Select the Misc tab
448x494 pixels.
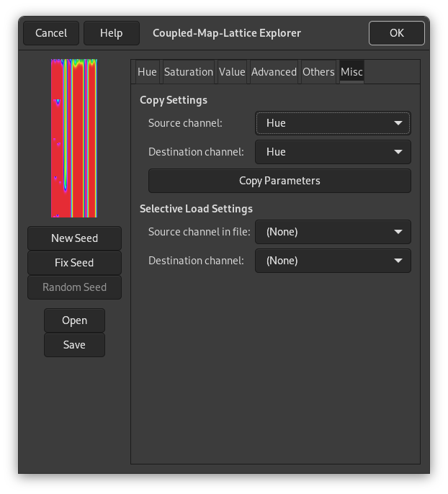coord(351,72)
